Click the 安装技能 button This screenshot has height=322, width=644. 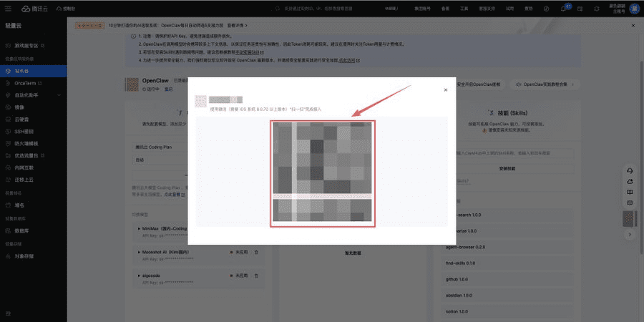click(507, 168)
